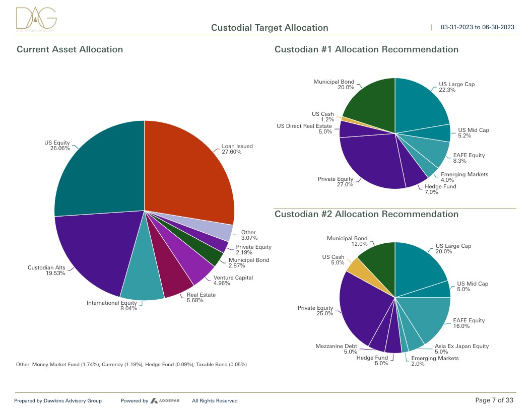The image size is (532, 411).
Task: Click the Loan Issued 27.60% label
Action: pyautogui.click(x=237, y=149)
